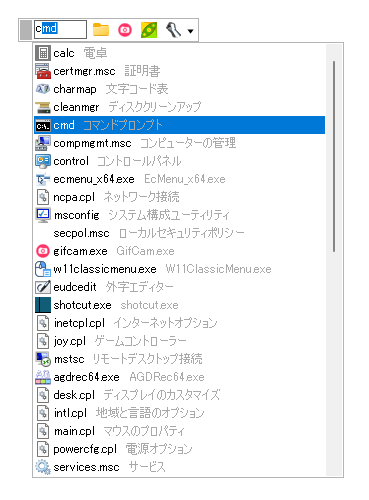Select inetcpl.cpl インターネットオプション entry text

135,323
